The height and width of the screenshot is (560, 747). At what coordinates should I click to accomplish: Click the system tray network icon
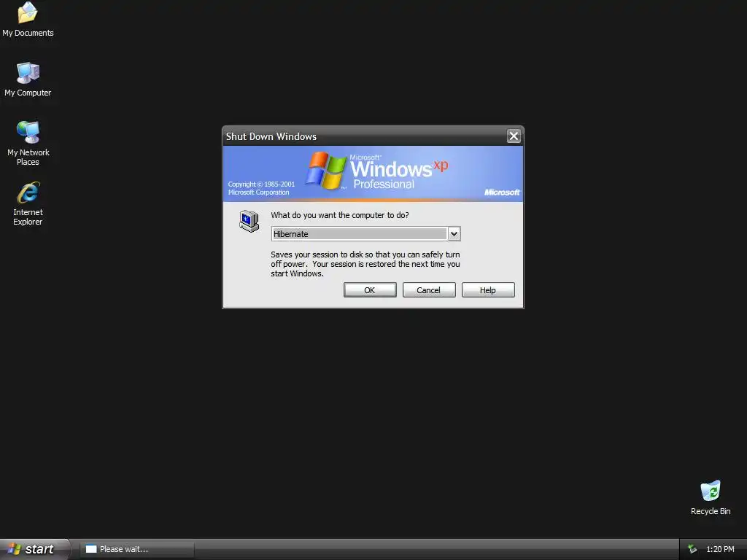pyautogui.click(x=692, y=549)
